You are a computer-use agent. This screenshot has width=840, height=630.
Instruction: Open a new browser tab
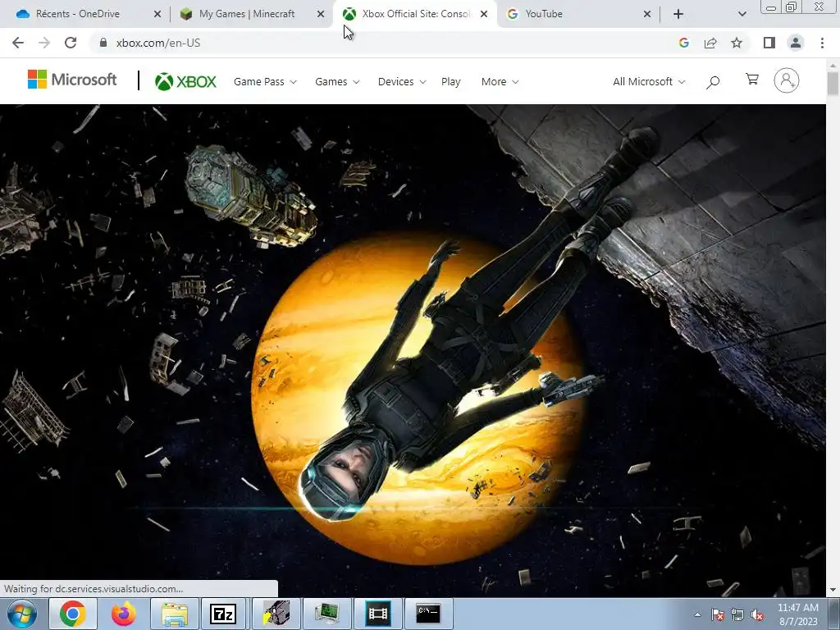tap(678, 14)
